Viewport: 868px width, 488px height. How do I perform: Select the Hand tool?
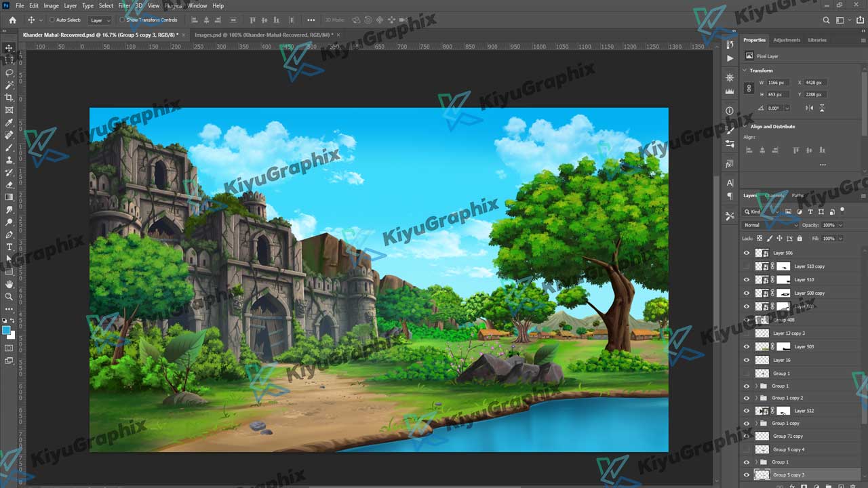tap(9, 284)
